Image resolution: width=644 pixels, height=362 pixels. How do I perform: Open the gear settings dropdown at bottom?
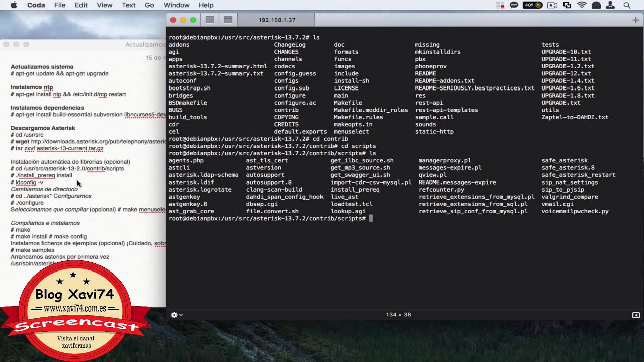pos(176,315)
